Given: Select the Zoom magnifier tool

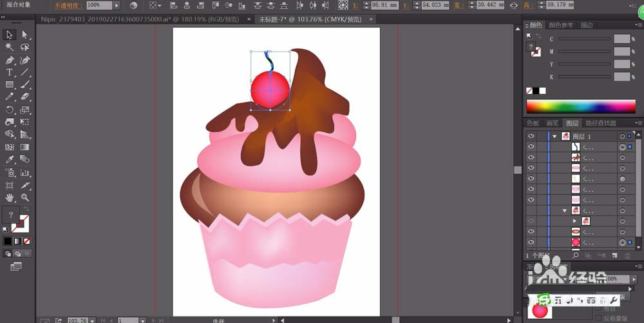Looking at the screenshot, I should (25, 197).
